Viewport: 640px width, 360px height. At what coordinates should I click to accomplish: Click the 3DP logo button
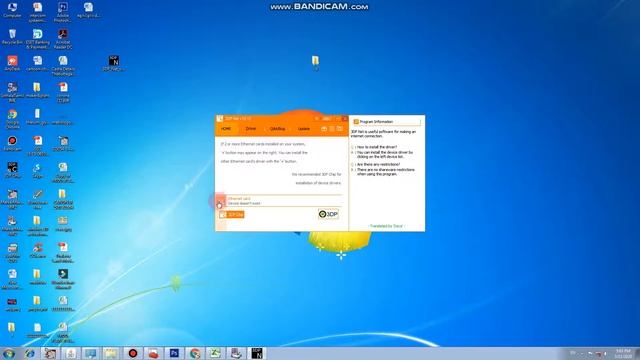328,214
